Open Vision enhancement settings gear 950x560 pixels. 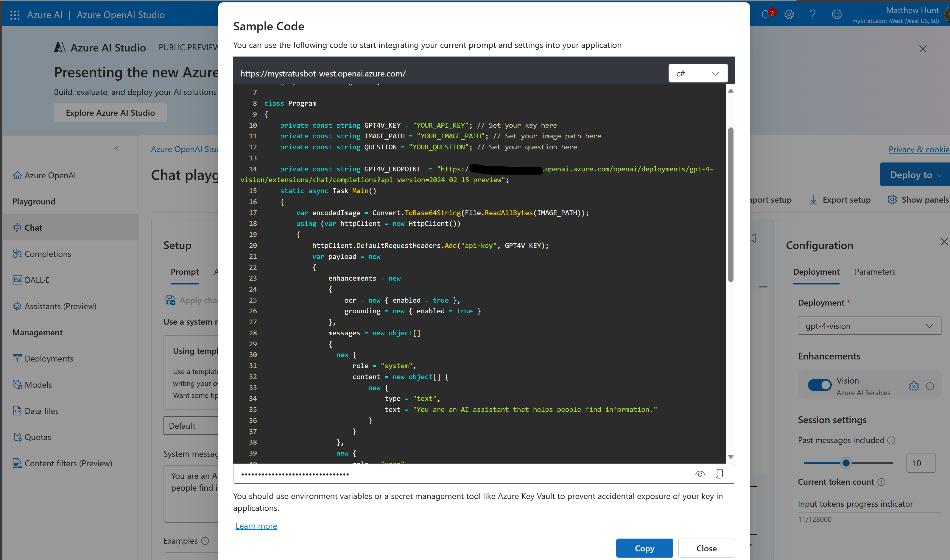pyautogui.click(x=914, y=386)
